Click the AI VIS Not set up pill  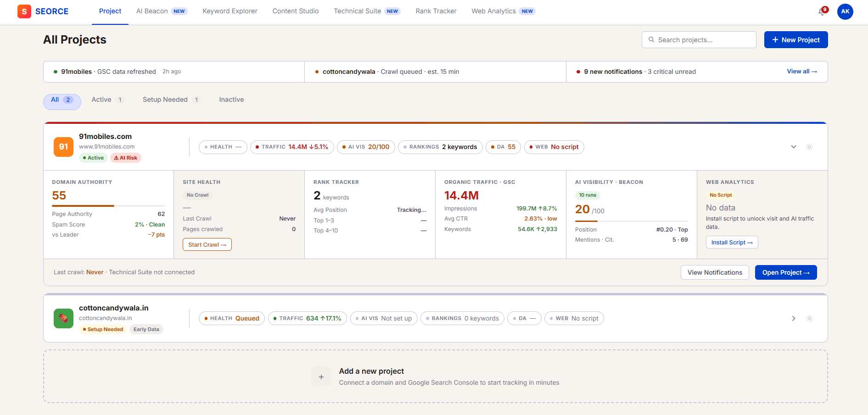tap(384, 318)
